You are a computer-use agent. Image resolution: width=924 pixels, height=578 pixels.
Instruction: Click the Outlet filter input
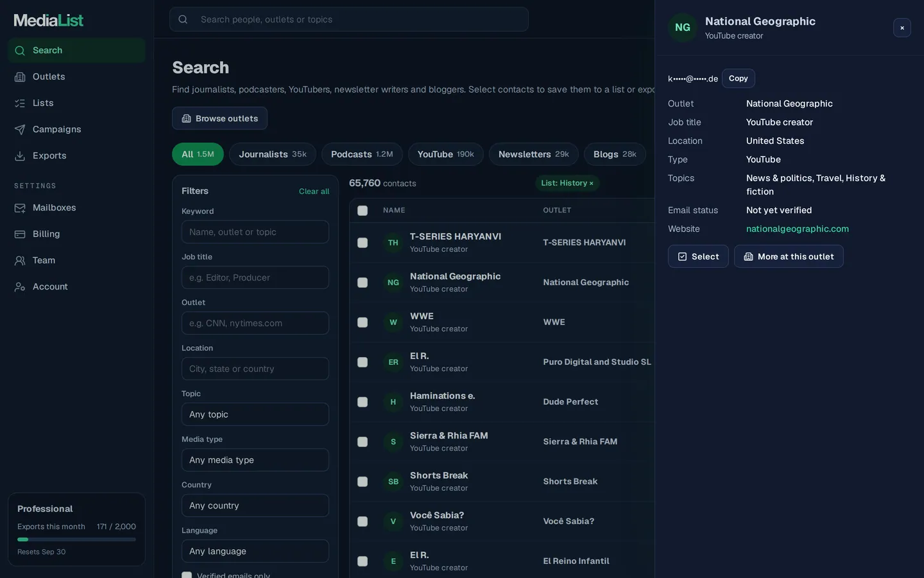255,323
